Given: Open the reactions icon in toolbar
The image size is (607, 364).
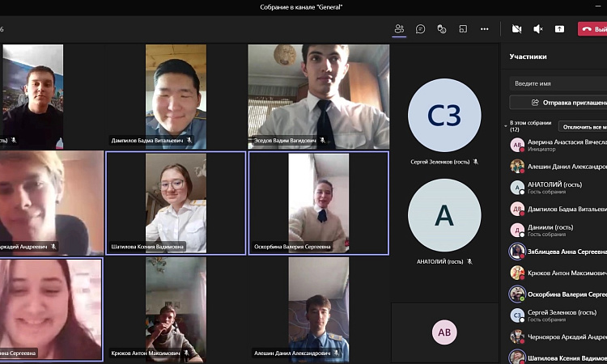Looking at the screenshot, I should pos(442,28).
